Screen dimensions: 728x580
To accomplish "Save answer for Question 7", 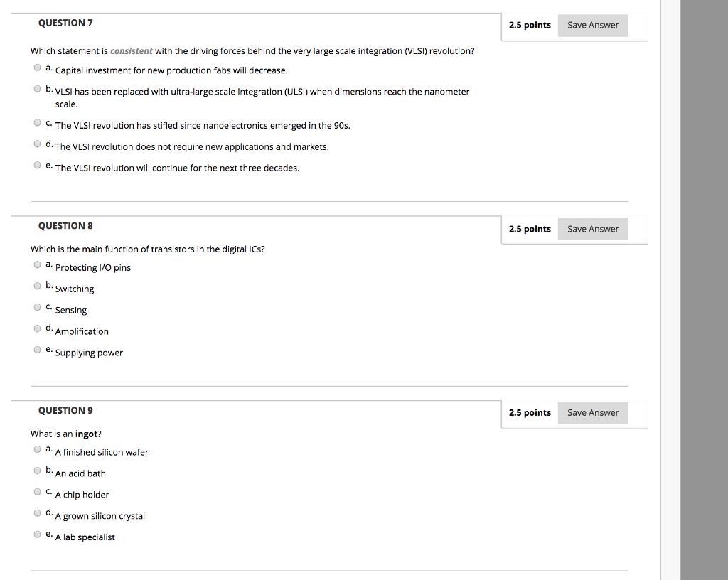I will (x=593, y=25).
